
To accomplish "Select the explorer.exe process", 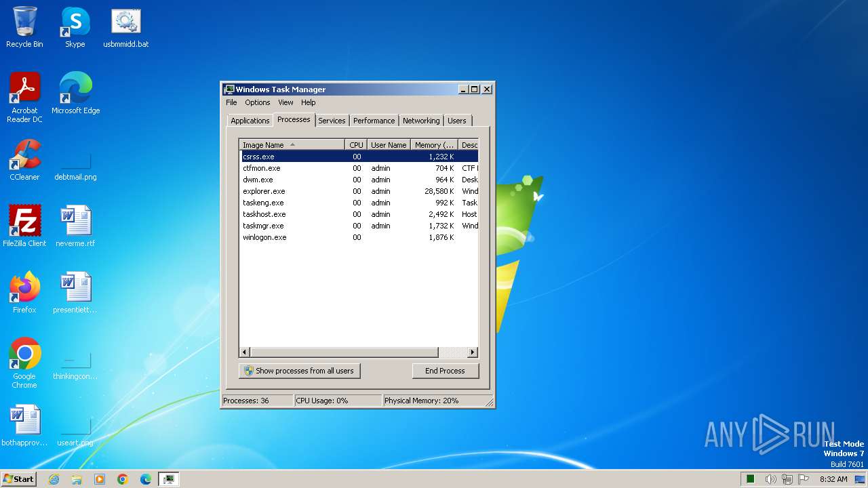I will tap(359, 191).
